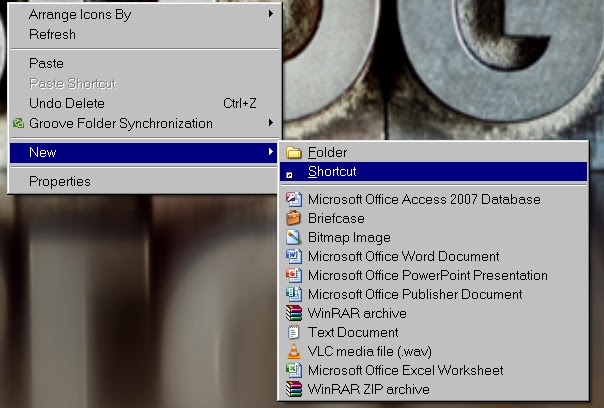Choose Undo Delete menu entry
The image size is (604, 408).
tap(144, 103)
